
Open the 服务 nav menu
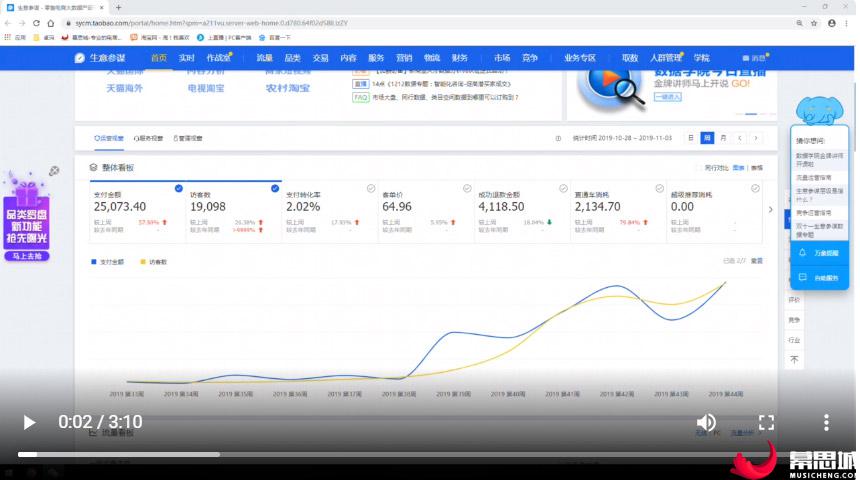[376, 58]
